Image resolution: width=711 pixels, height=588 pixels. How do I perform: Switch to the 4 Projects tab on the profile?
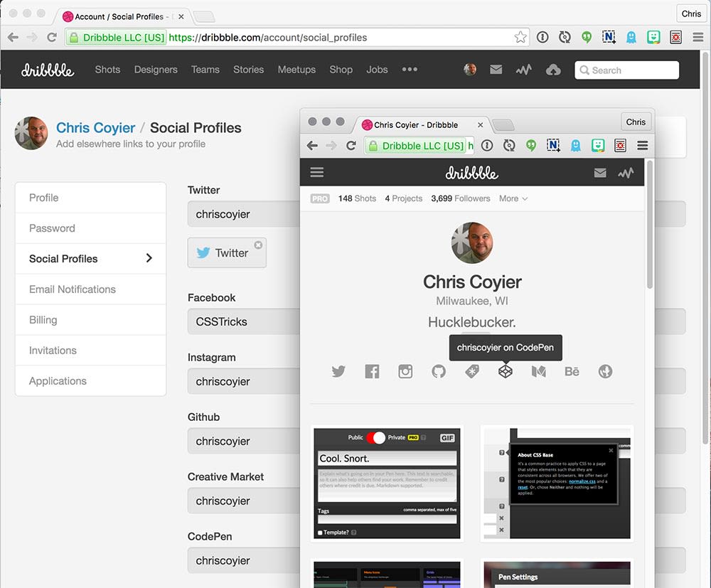tap(403, 198)
